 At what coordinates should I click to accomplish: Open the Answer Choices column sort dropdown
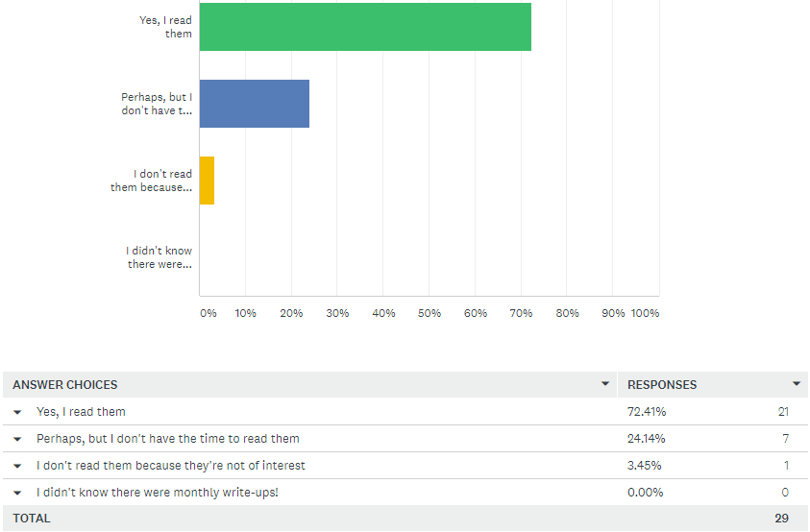tap(605, 384)
